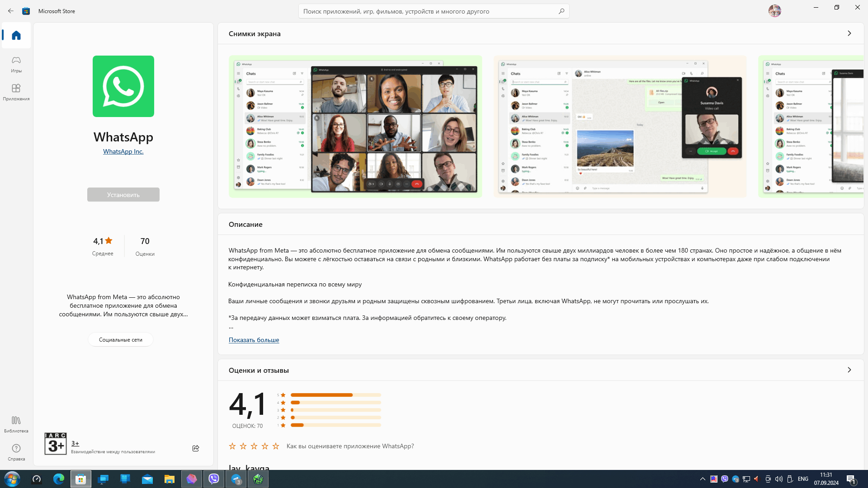Open the Windows Start menu
This screenshot has width=868, height=488.
(x=12, y=479)
